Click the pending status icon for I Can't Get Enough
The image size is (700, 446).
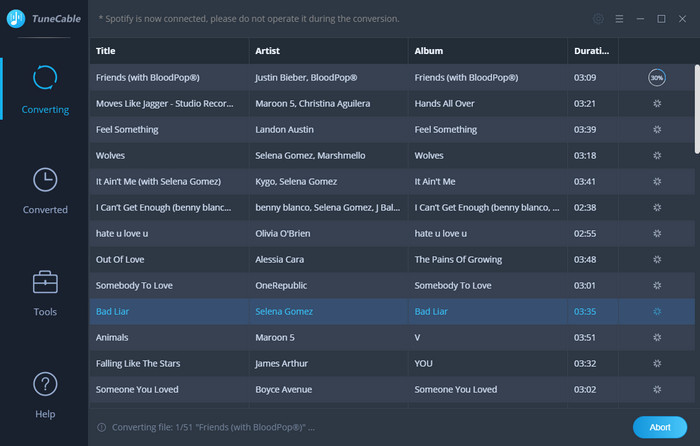click(x=657, y=208)
